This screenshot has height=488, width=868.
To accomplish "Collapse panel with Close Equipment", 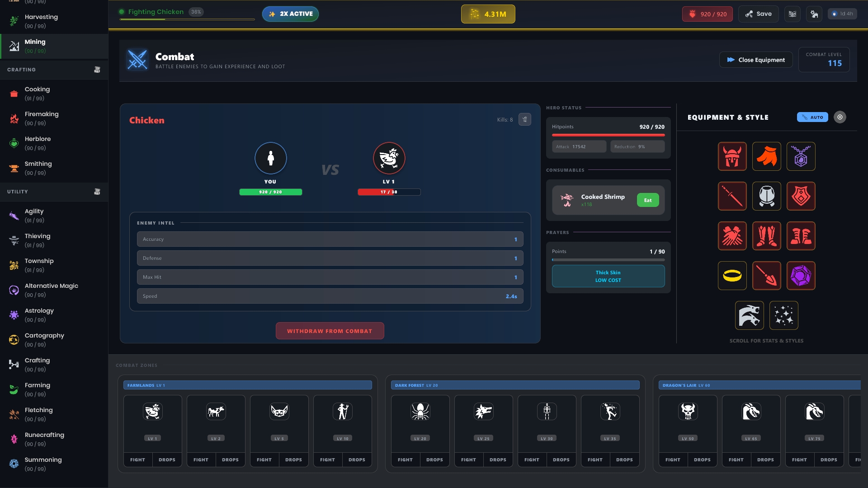I will [x=755, y=60].
